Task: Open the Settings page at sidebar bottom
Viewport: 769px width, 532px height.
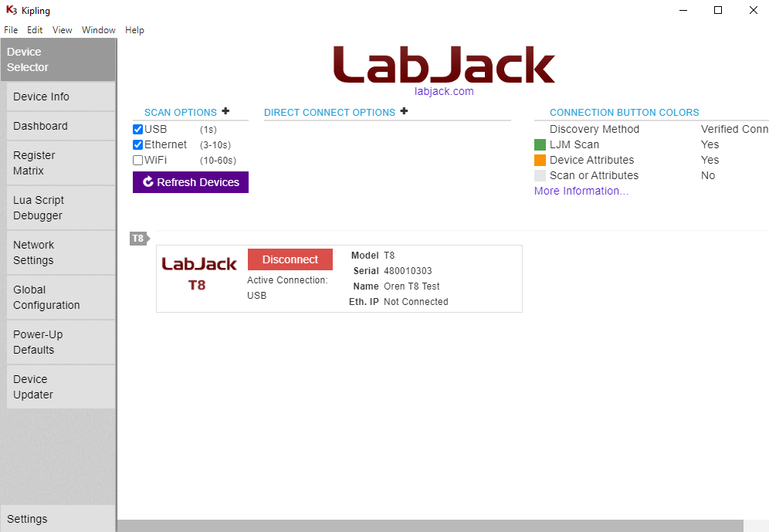Action: pos(27,519)
